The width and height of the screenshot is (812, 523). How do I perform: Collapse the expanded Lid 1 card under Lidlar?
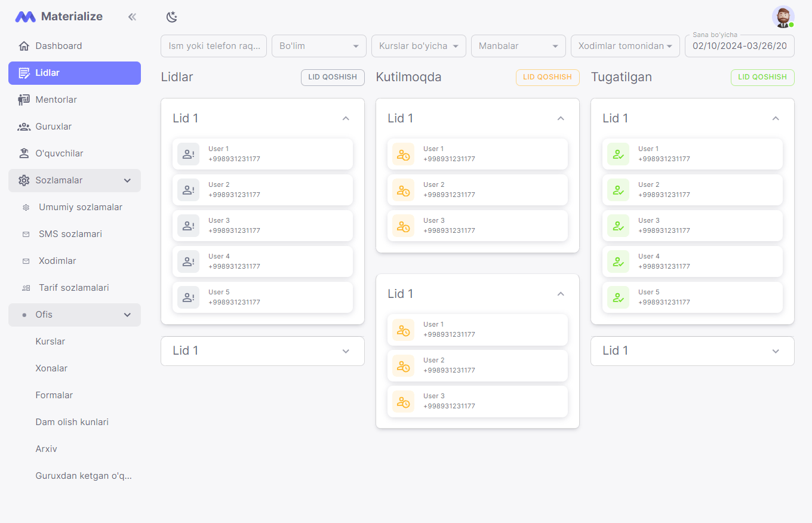tap(346, 118)
